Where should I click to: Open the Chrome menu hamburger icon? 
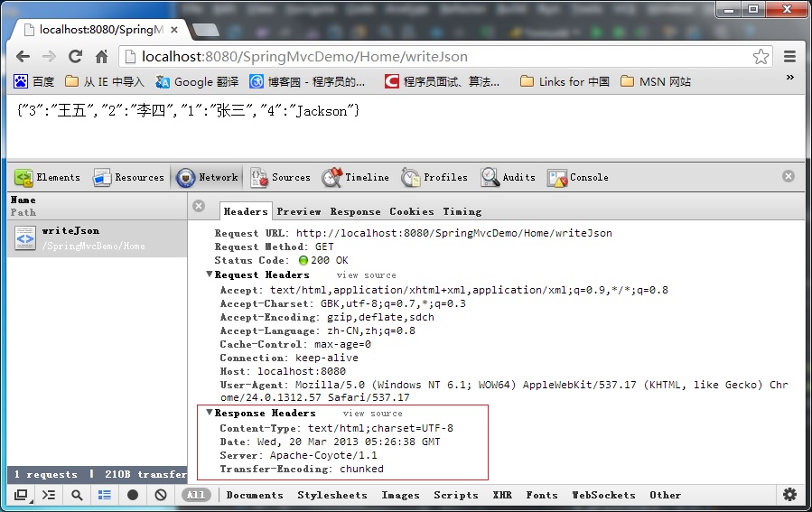(789, 56)
